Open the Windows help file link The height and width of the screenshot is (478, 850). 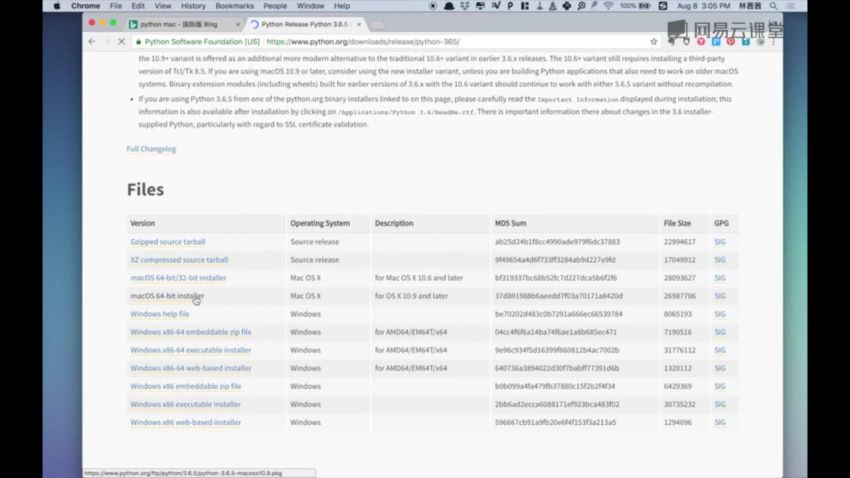tap(160, 314)
